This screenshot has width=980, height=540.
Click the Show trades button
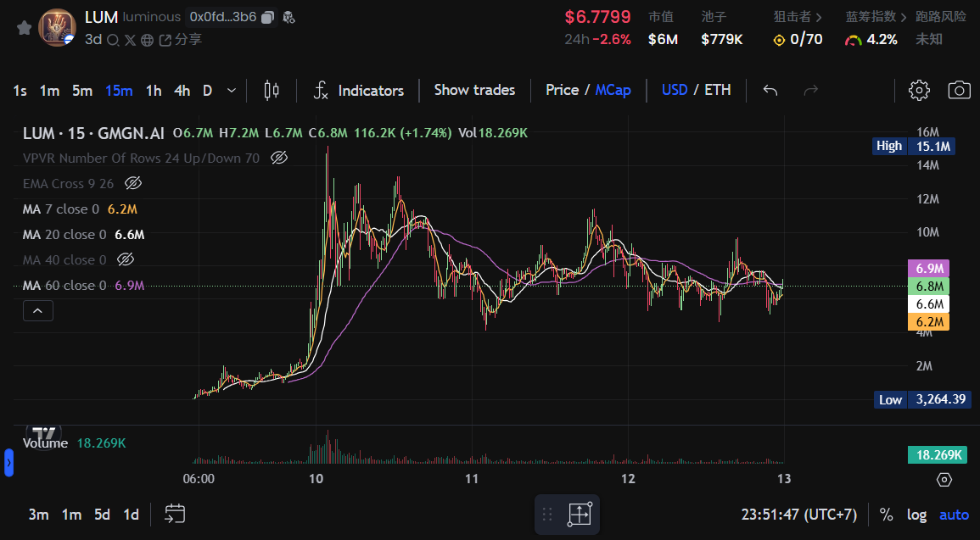(x=474, y=90)
